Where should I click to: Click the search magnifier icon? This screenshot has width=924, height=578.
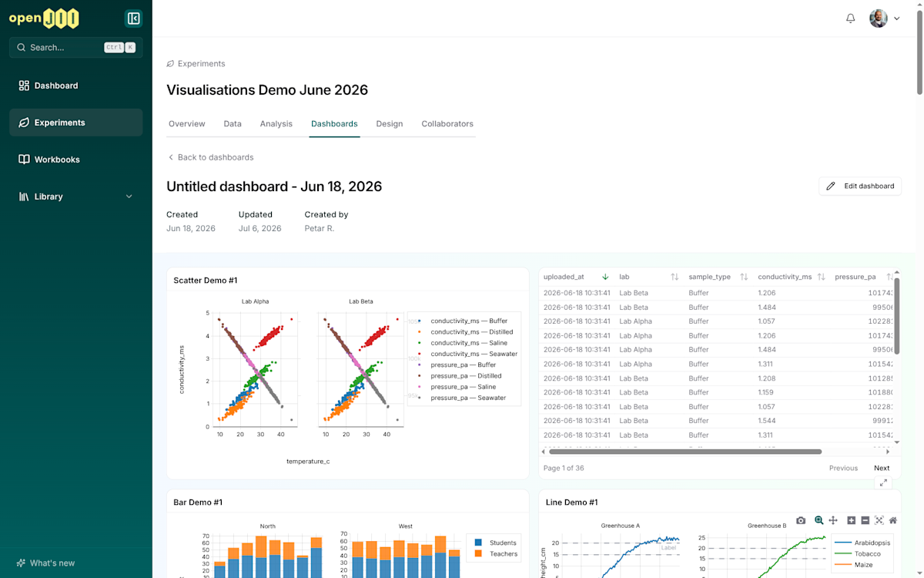[20, 48]
